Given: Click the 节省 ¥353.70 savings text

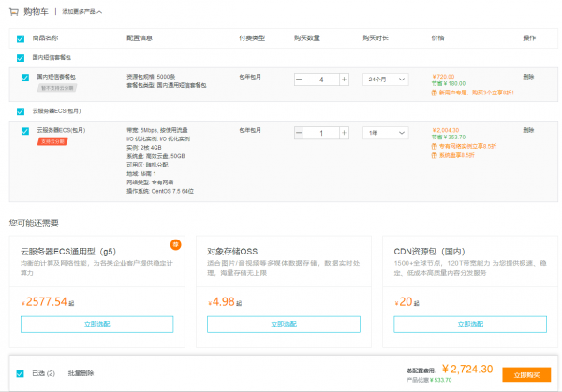Looking at the screenshot, I should click(449, 138).
